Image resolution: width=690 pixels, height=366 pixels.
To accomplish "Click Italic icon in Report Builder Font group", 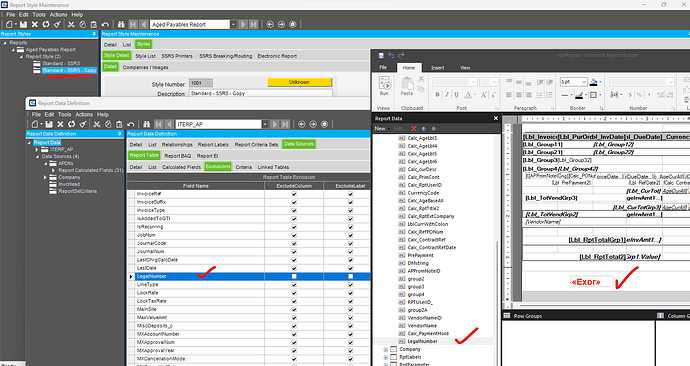I will tap(447, 95).
